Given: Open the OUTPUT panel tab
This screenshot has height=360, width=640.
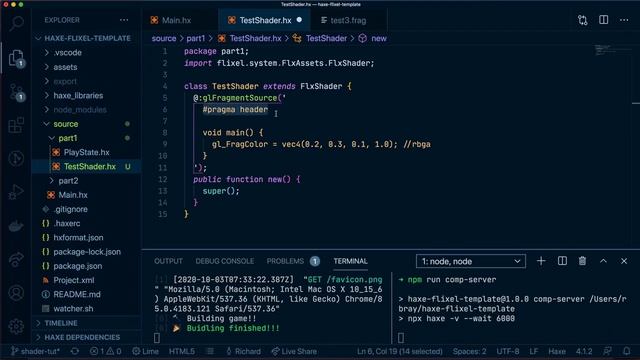Looking at the screenshot, I should coord(168,261).
